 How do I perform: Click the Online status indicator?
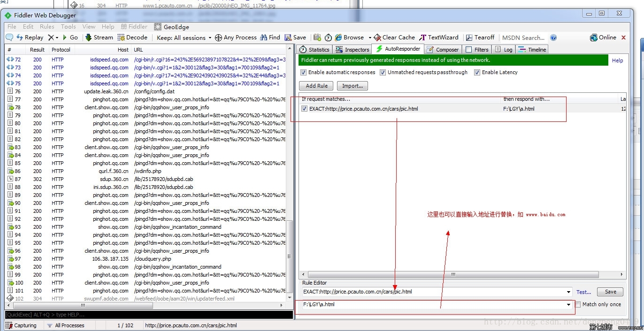(603, 38)
